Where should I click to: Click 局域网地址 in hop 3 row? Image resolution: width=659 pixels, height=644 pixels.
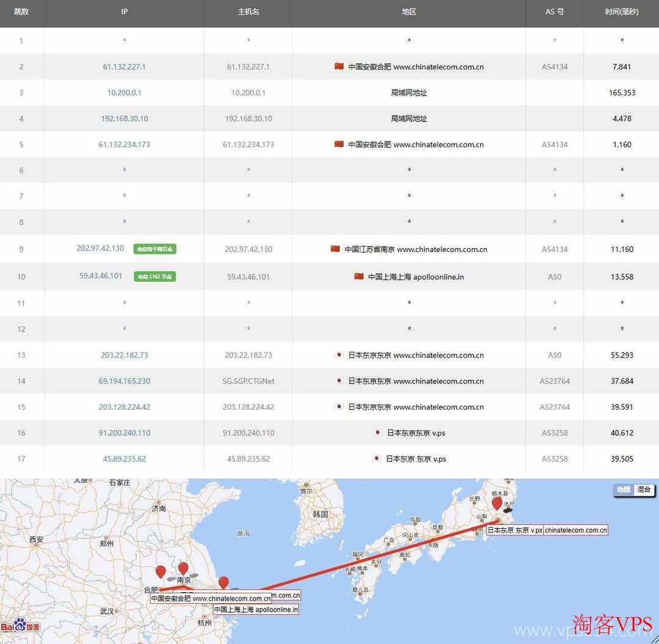tap(409, 93)
